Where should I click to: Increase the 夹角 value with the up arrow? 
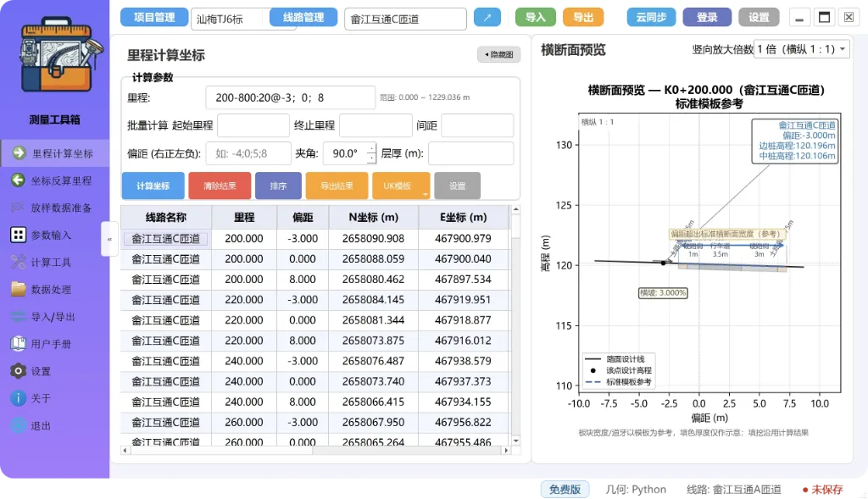pyautogui.click(x=371, y=147)
